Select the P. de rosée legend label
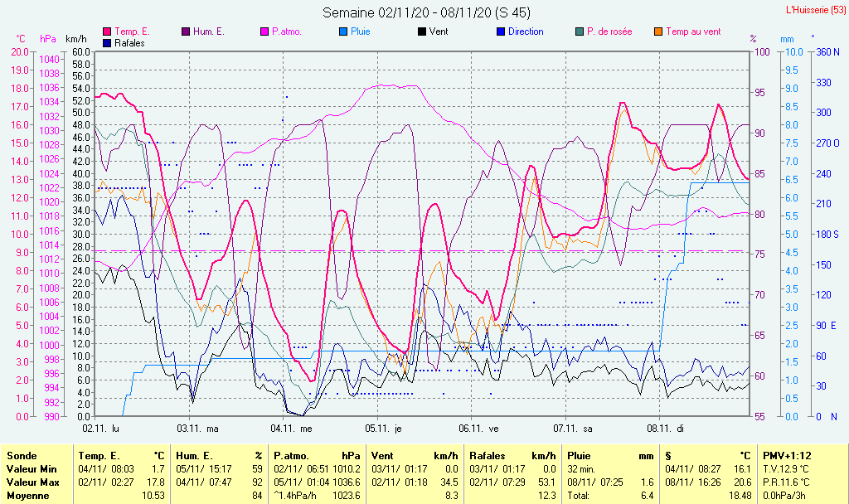Screen dimensions: 849x504 coord(609,32)
